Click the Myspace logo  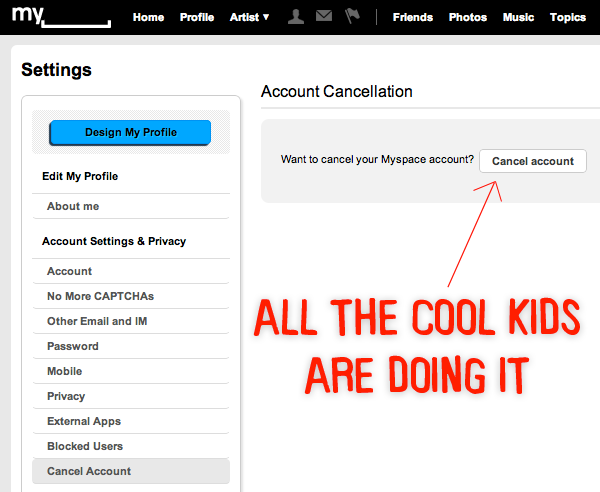click(x=61, y=17)
